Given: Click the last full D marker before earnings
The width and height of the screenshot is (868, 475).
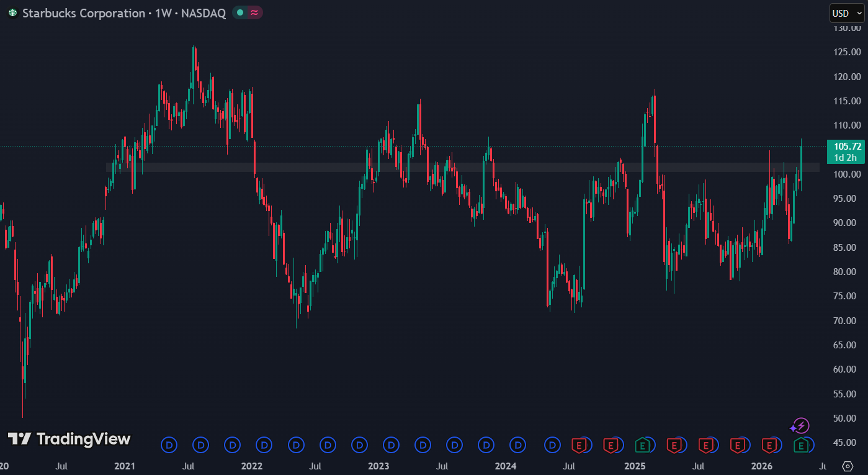Looking at the screenshot, I should point(552,445).
